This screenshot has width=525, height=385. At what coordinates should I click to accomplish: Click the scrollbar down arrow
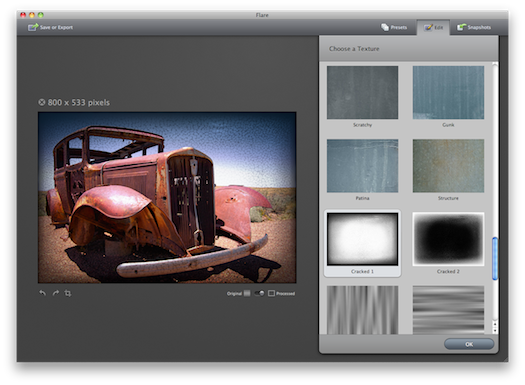point(495,330)
